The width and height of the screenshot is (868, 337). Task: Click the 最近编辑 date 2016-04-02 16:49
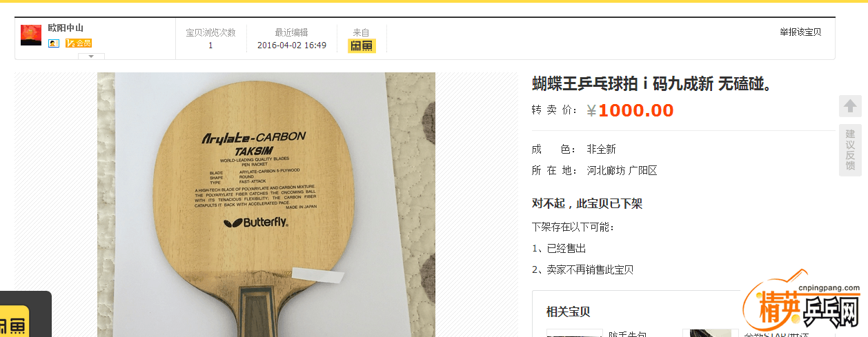point(292,45)
